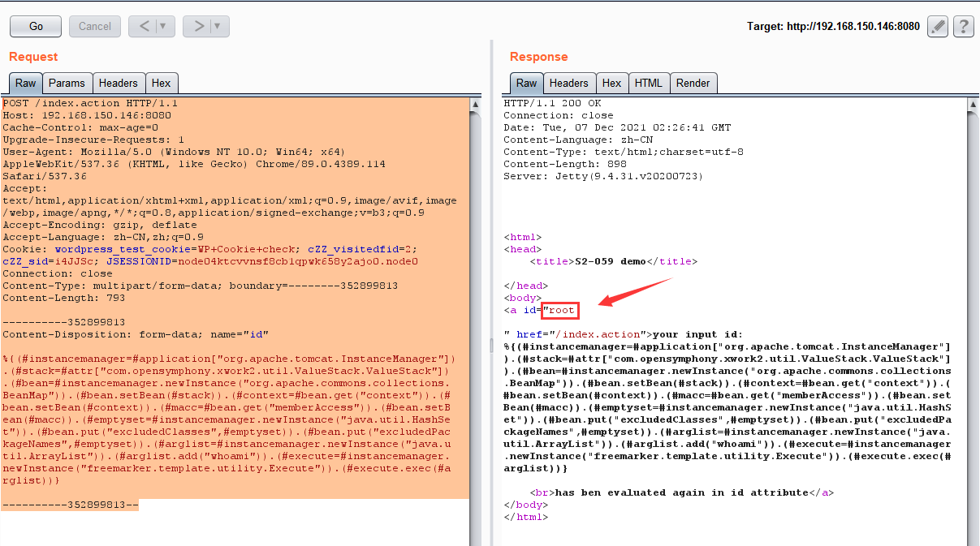Click the "POST /index.action HTTP/1.1" line
980x546 pixels.
pos(90,103)
